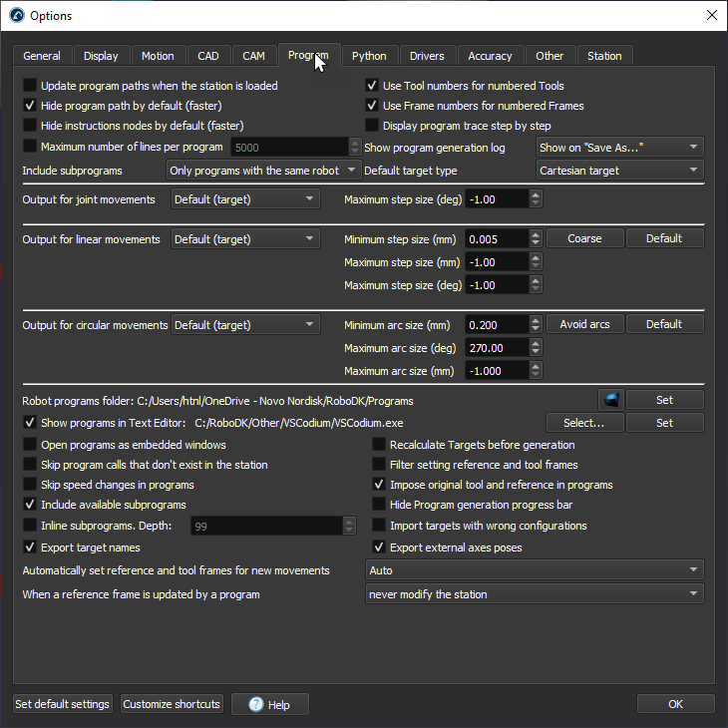
Task: Click the Coarse button for linear movements
Action: point(584,238)
